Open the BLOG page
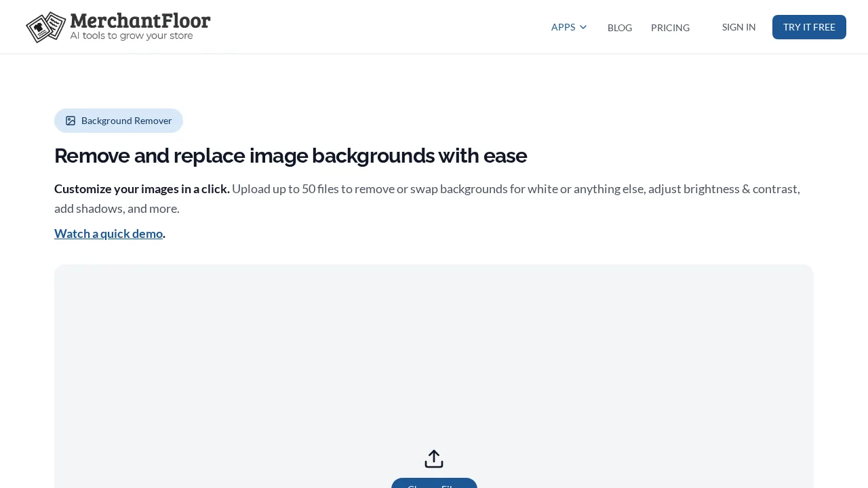The image size is (868, 488). point(619,28)
